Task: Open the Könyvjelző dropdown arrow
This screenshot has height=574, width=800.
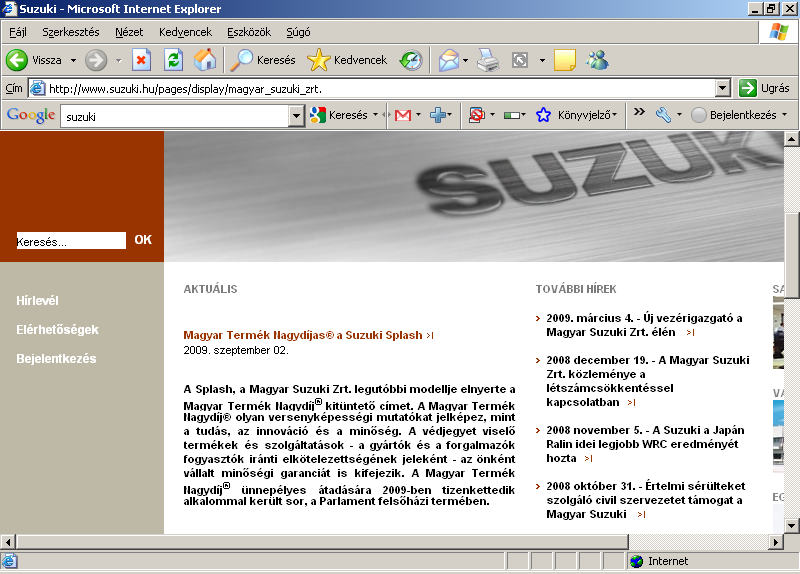Action: tap(615, 115)
